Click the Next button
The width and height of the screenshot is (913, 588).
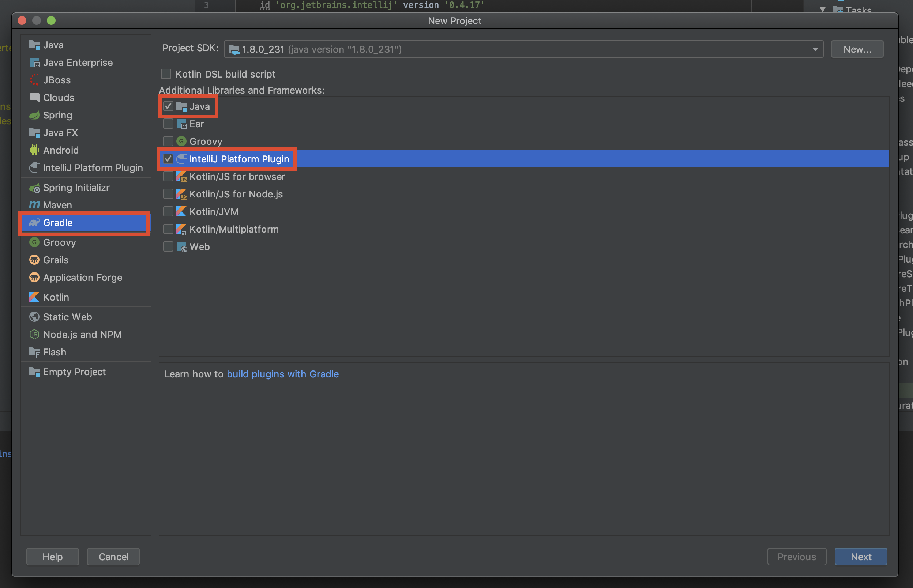(861, 557)
